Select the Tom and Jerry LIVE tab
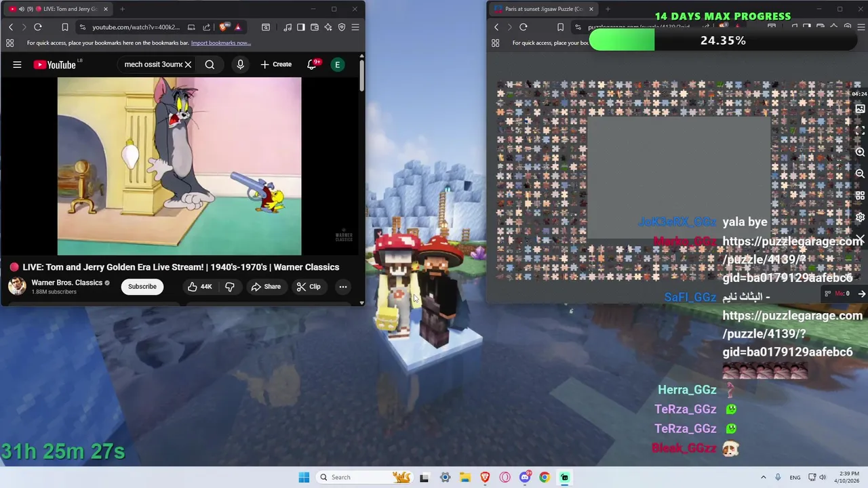Screen dimensions: 868x488 click(57, 9)
